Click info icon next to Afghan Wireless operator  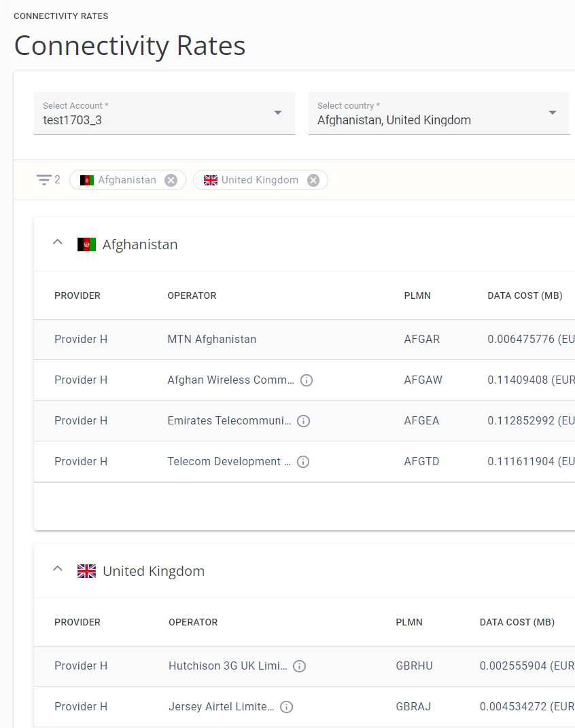point(307,380)
